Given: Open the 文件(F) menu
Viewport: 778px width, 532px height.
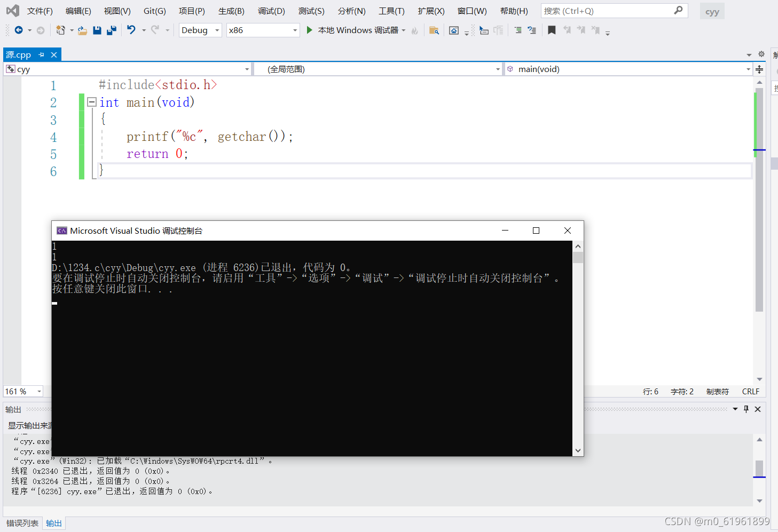Looking at the screenshot, I should tap(40, 11).
